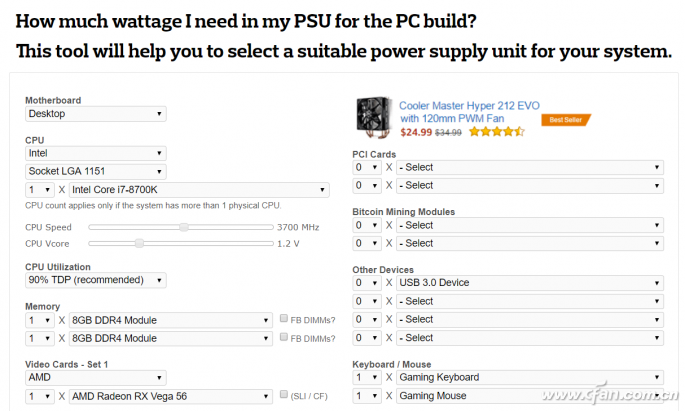
Task: Select first Bitcoin Mining Modules dropdown
Action: pyautogui.click(x=530, y=226)
